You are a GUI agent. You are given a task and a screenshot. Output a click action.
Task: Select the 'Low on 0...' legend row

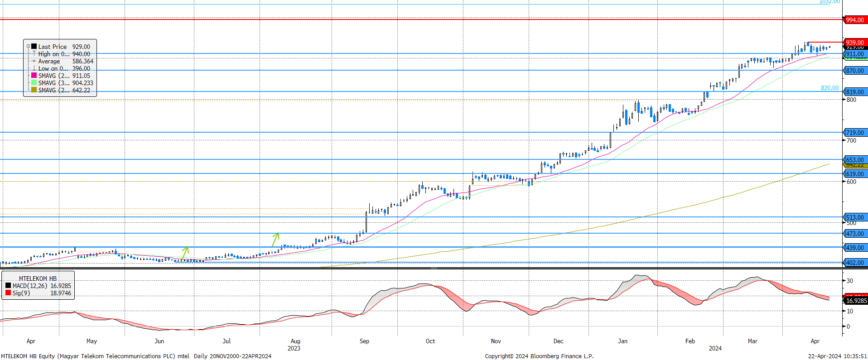point(60,68)
